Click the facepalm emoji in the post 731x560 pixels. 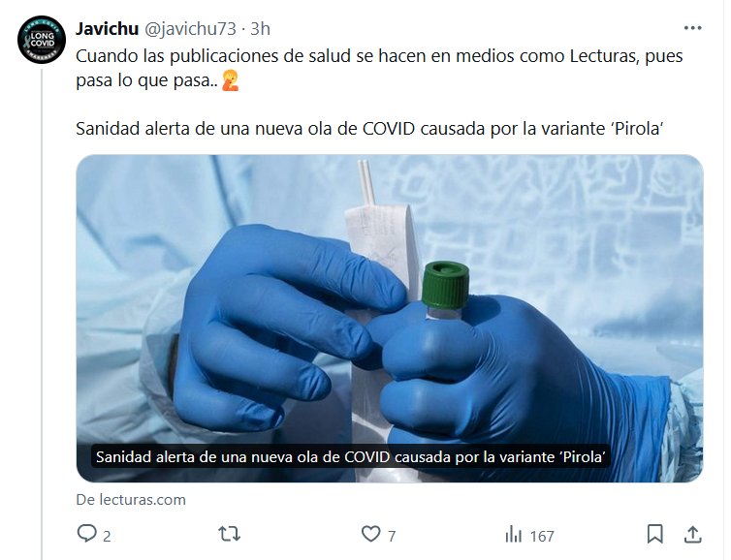tap(231, 80)
